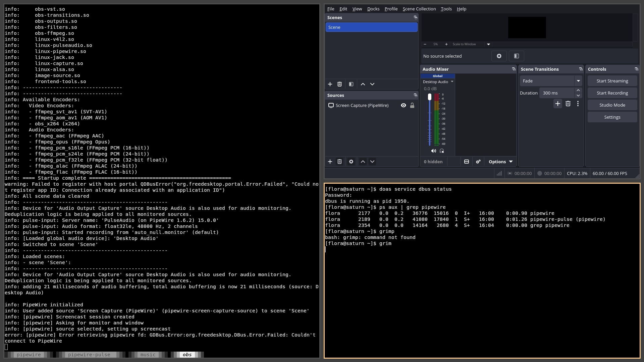Open advanced audio properties gears icon
The image size is (644, 362).
[x=478, y=162]
